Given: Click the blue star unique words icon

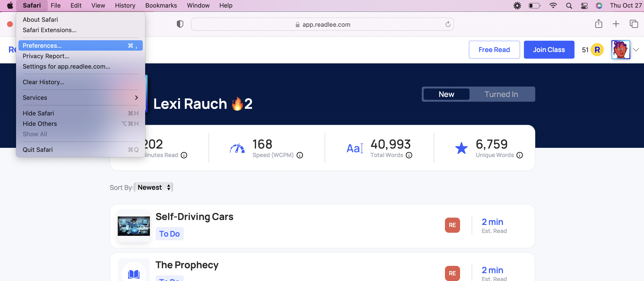Looking at the screenshot, I should (461, 148).
